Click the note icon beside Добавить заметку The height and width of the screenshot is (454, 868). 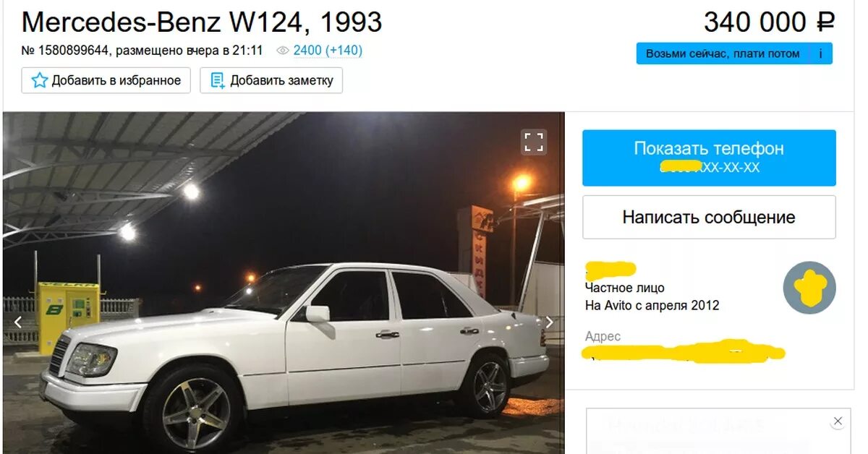click(x=218, y=80)
